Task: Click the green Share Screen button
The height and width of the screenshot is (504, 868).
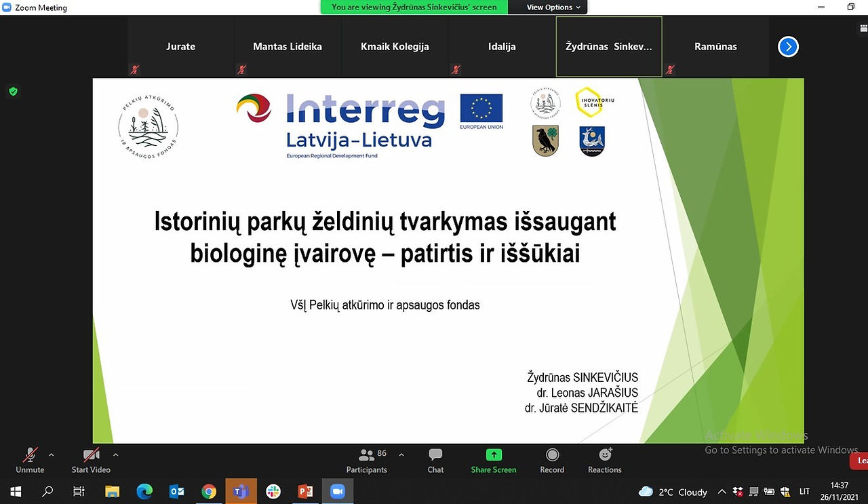Action: tap(494, 460)
